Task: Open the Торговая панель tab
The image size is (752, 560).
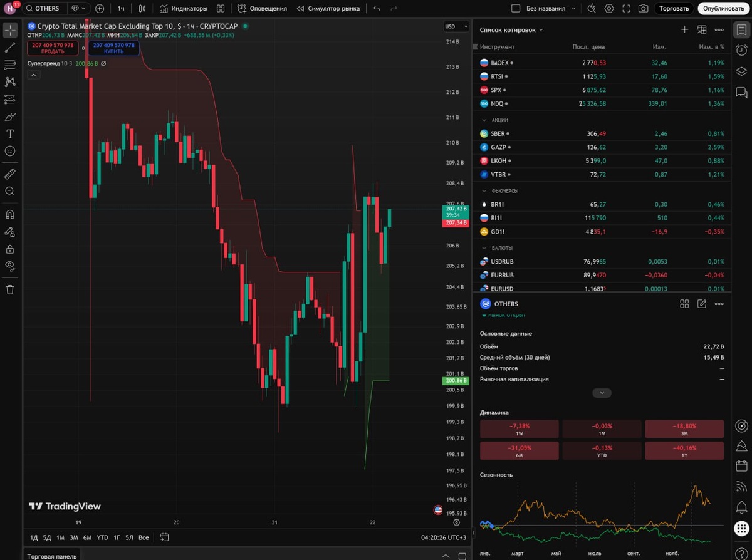Action: coord(52,556)
